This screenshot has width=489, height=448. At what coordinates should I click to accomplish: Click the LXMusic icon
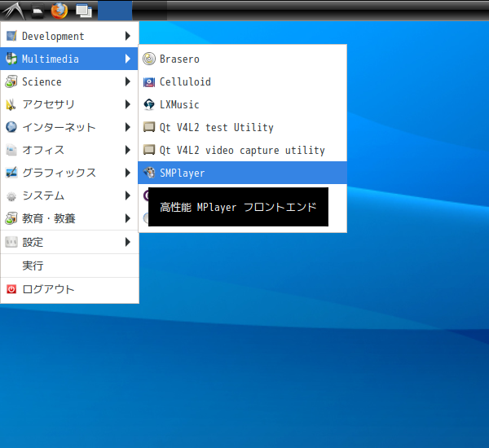click(x=149, y=104)
